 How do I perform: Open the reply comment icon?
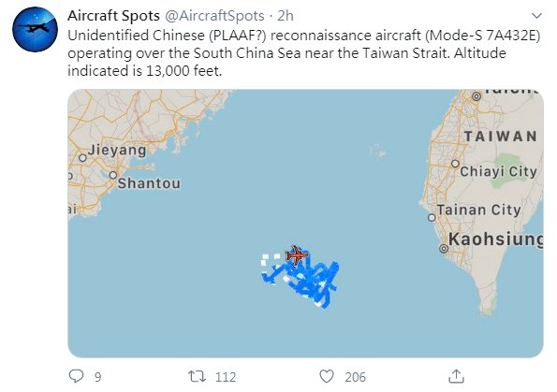(x=76, y=376)
